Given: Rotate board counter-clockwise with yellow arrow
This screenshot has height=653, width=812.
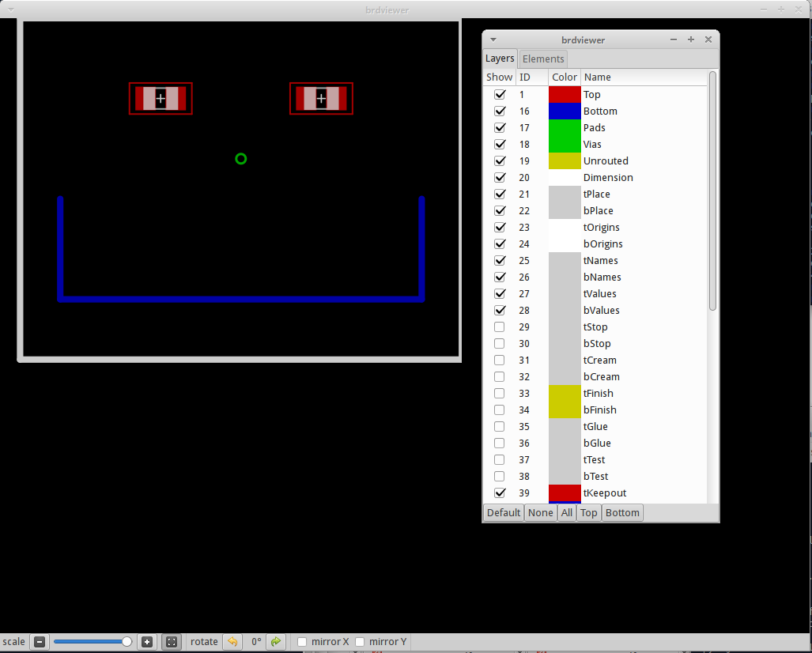Looking at the screenshot, I should [232, 642].
